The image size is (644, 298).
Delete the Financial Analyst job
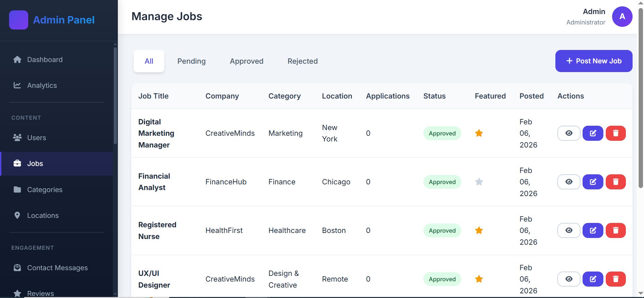pos(615,182)
